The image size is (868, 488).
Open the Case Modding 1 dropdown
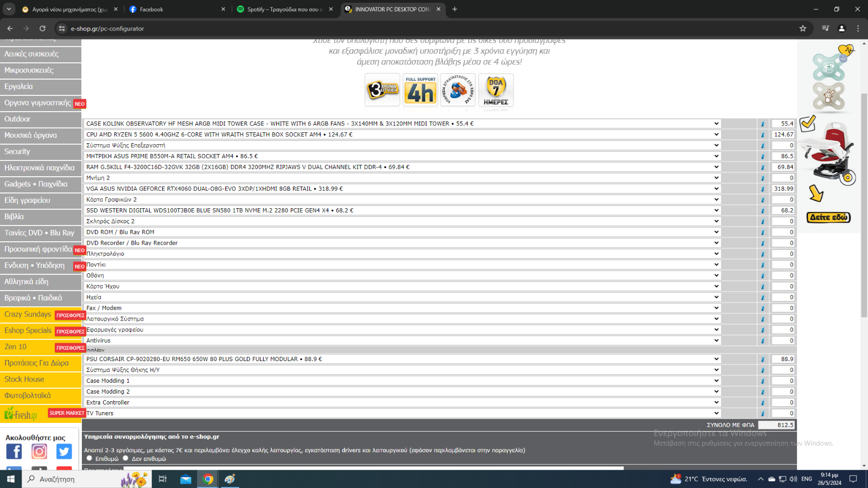pyautogui.click(x=402, y=381)
